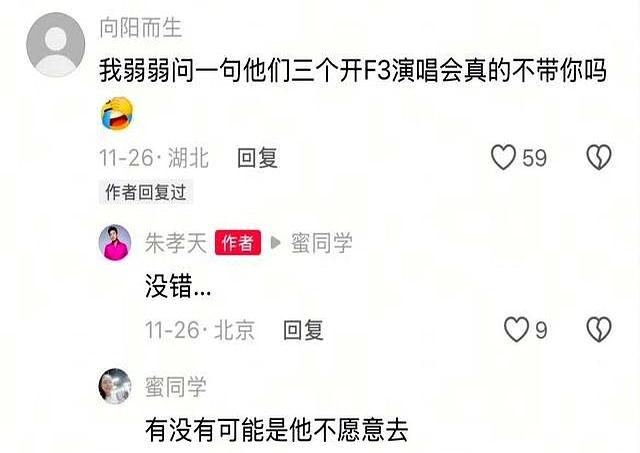This screenshot has width=640, height=453.
Task: Reply to 向阳而生's comment via 回复
Action: [x=258, y=158]
